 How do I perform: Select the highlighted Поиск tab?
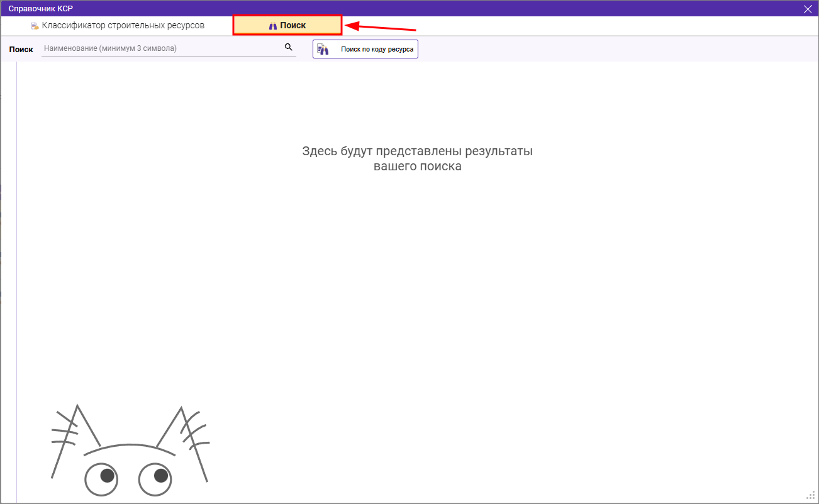pyautogui.click(x=287, y=25)
